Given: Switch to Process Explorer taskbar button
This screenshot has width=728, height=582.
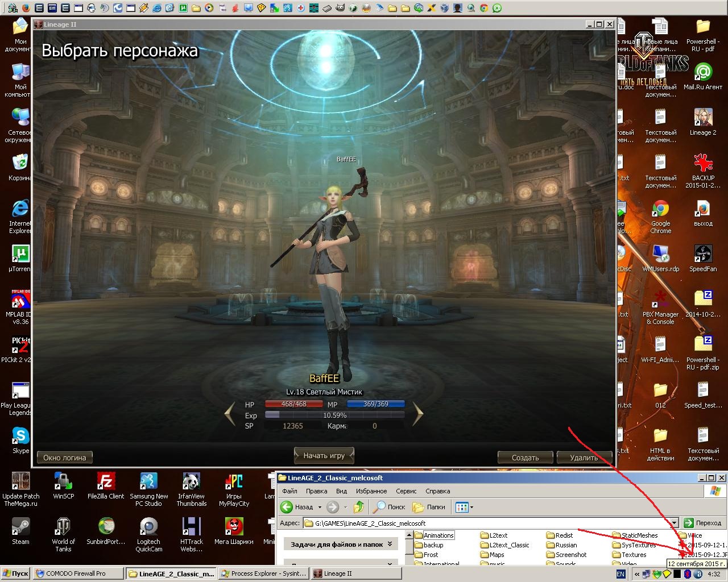Looking at the screenshot, I should pos(263,573).
